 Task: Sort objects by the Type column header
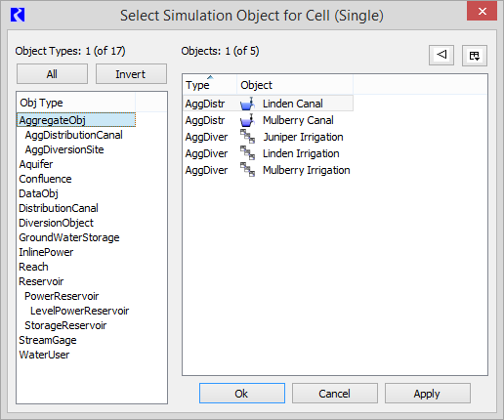click(x=210, y=85)
